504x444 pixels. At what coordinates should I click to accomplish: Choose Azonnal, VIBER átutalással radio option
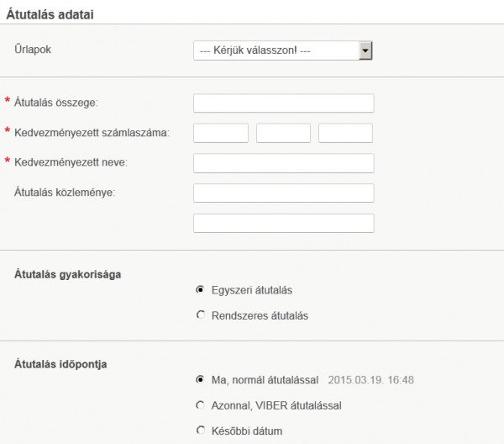pos(200,405)
